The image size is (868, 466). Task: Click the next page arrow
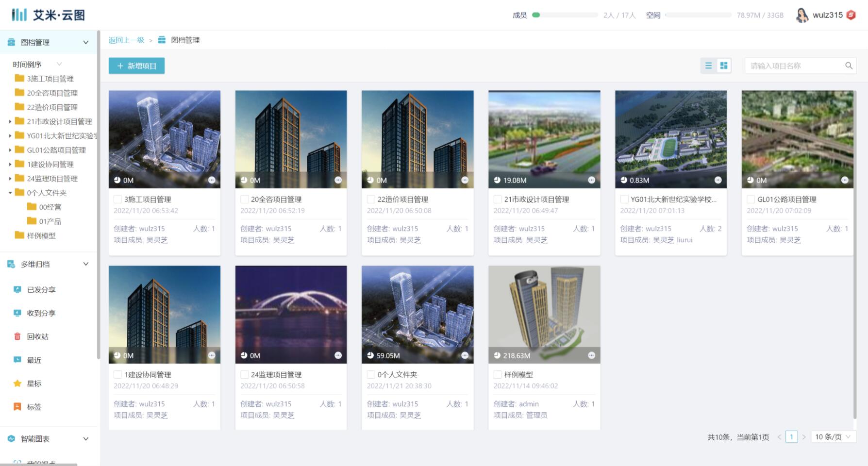(x=803, y=437)
